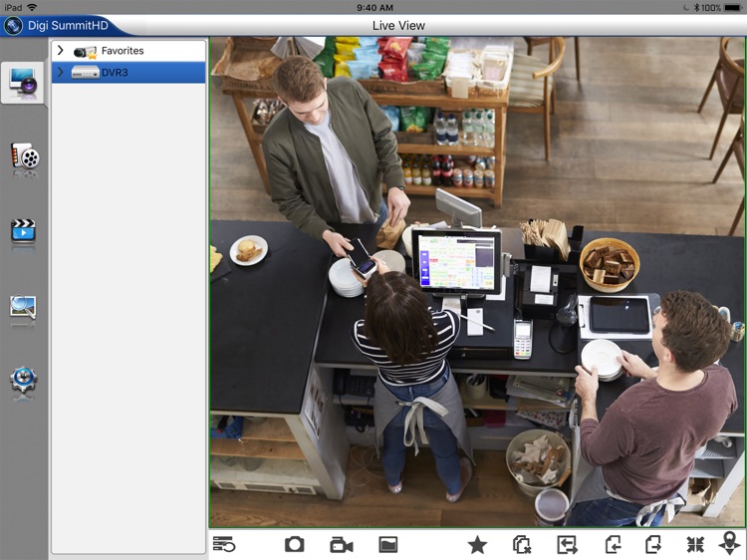This screenshot has height=560, width=747.
Task: Go to the previous page of channels
Action: click(x=613, y=544)
